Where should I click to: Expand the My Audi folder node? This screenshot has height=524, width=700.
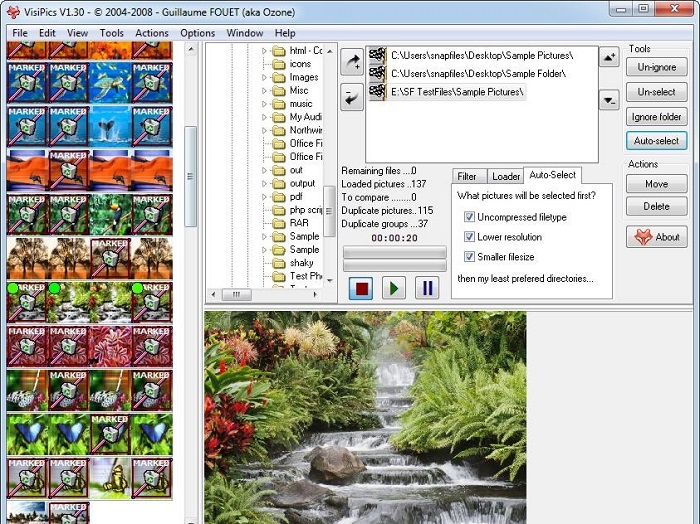(264, 117)
